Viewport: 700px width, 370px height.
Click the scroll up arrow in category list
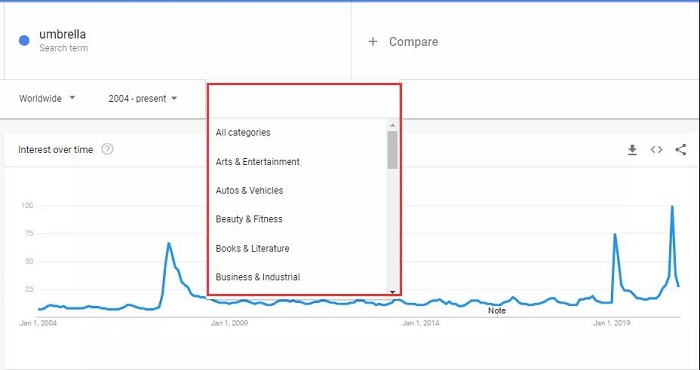392,126
